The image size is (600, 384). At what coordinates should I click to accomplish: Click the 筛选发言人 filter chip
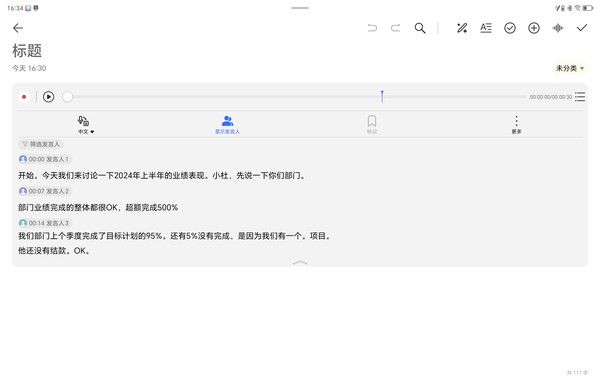pos(41,144)
